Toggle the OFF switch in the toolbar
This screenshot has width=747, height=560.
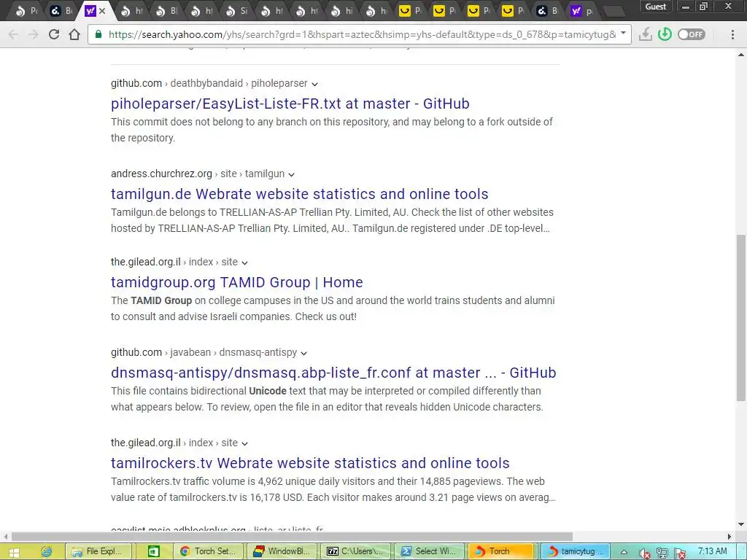point(692,34)
